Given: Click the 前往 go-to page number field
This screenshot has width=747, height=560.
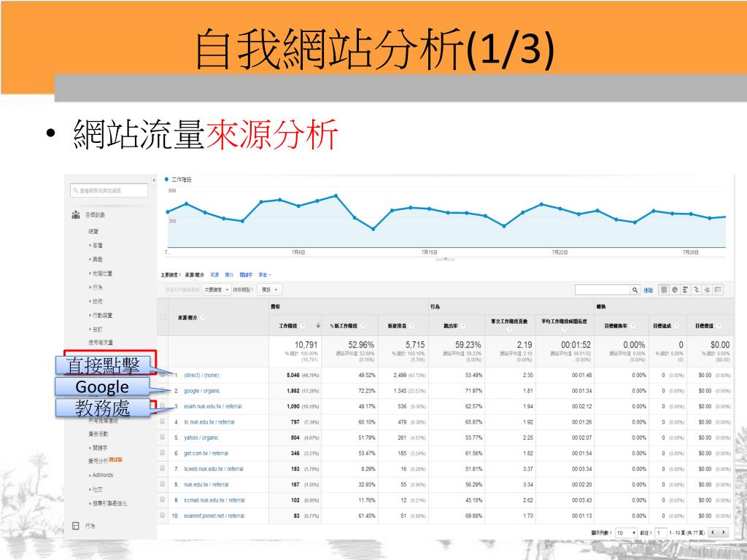Looking at the screenshot, I should [x=659, y=532].
